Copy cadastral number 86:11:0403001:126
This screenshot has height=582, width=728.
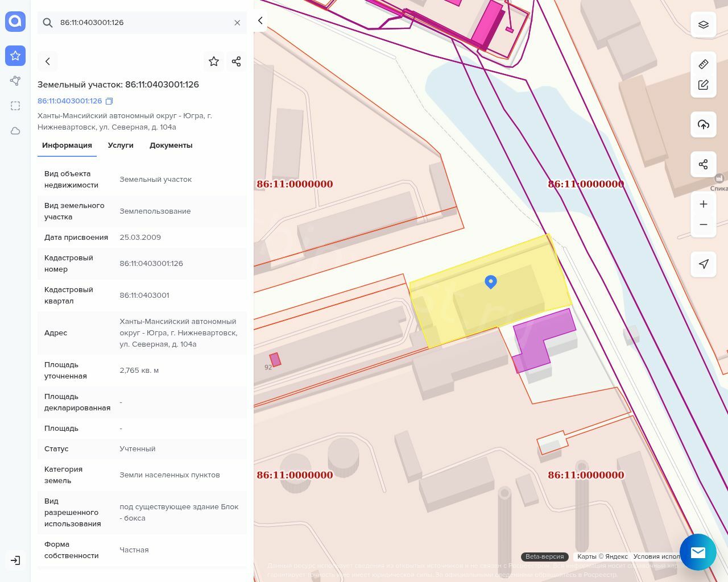click(x=109, y=101)
